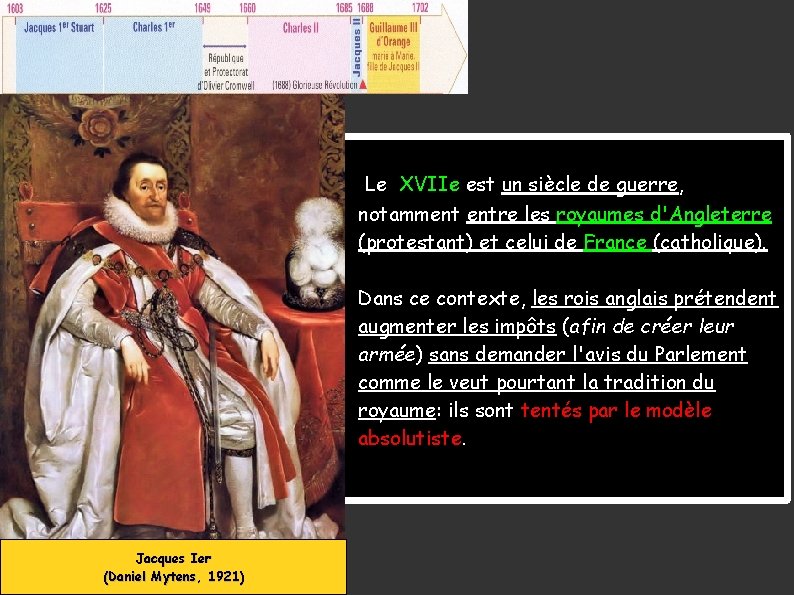The image size is (794, 595).
Task: Click the 1702 date on the timeline
Action: (x=420, y=8)
